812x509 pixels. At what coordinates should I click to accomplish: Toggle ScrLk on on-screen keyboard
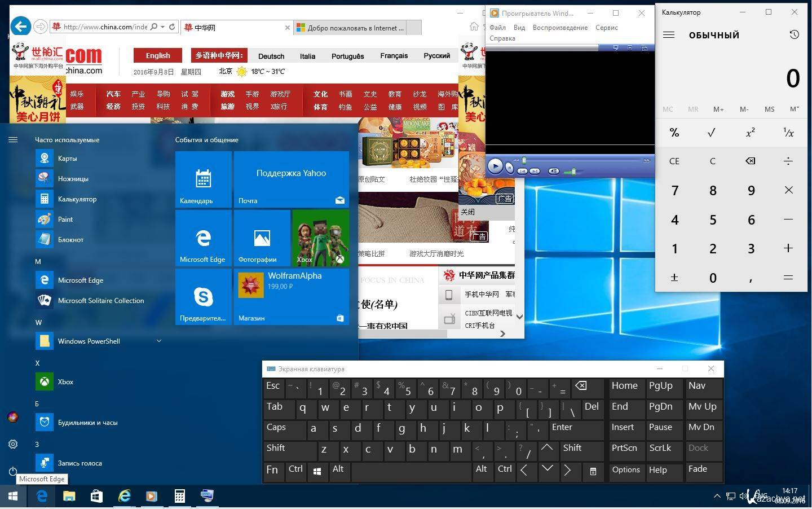[663, 450]
